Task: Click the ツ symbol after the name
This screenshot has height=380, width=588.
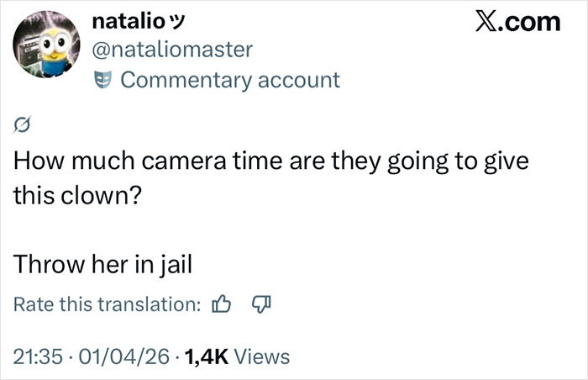Action: point(178,20)
